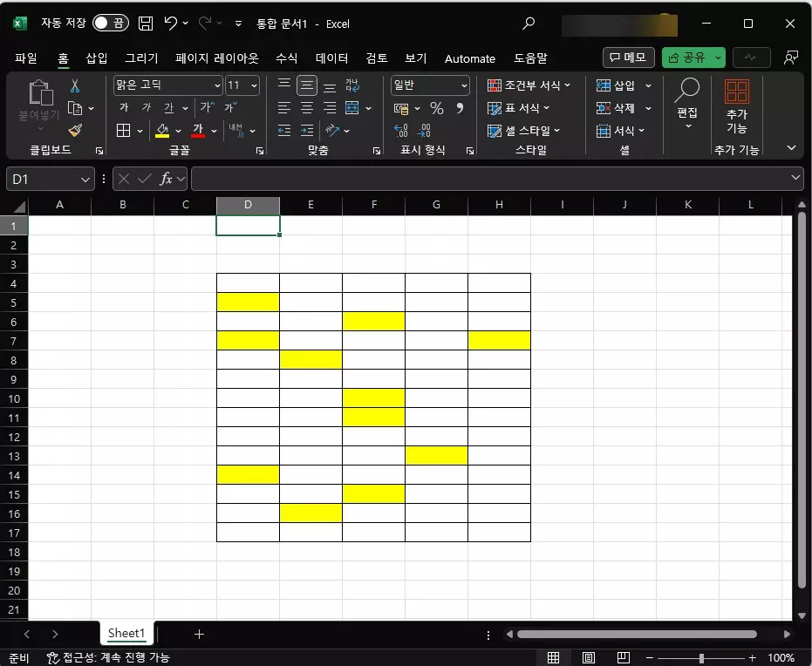Click the Borders icon
The width and height of the screenshot is (812, 666).
pyautogui.click(x=123, y=131)
